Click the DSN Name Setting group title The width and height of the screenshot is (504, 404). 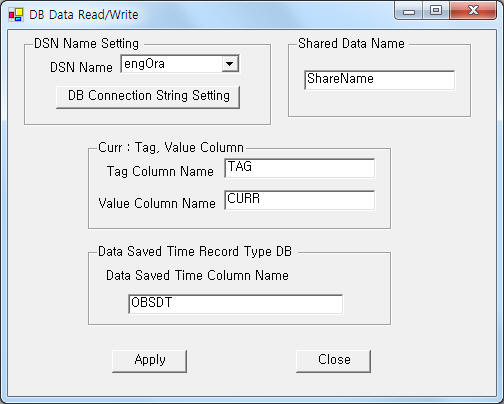pyautogui.click(x=87, y=44)
